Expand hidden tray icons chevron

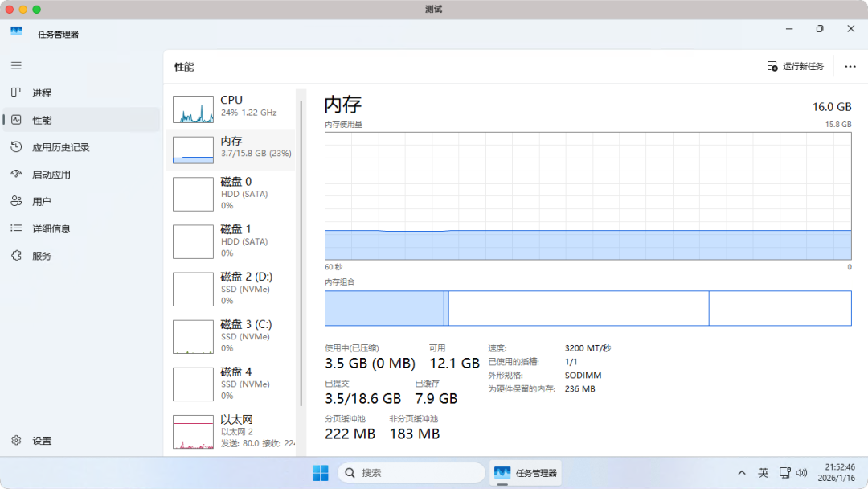(x=741, y=472)
